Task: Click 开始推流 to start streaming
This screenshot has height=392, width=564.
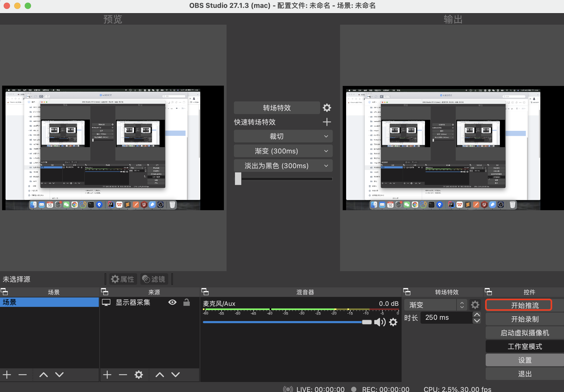Action: click(525, 305)
